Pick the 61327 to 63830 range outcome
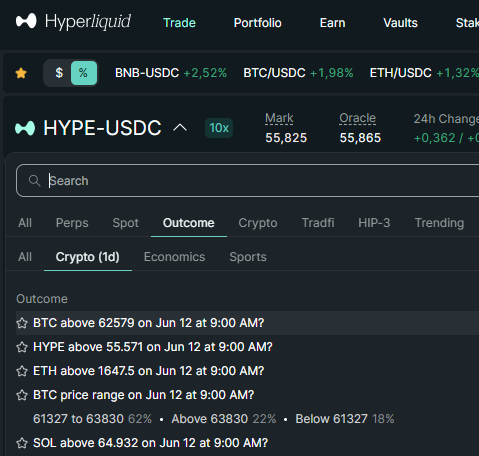The height and width of the screenshot is (456, 479). point(92,419)
